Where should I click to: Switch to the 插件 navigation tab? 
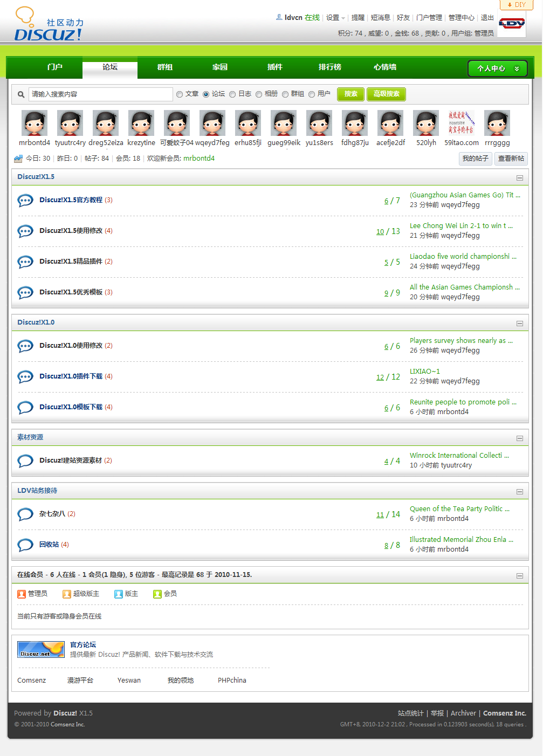[x=275, y=67]
